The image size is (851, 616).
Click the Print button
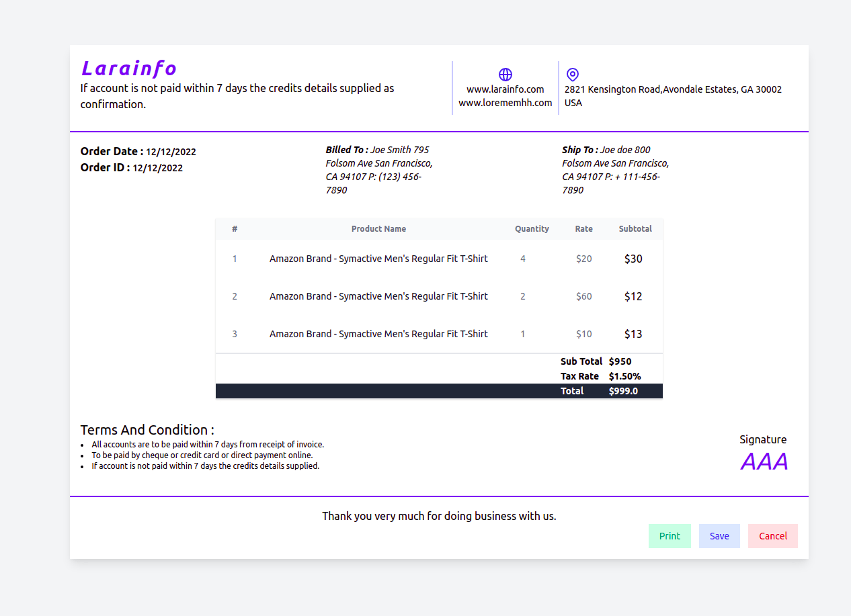670,535
